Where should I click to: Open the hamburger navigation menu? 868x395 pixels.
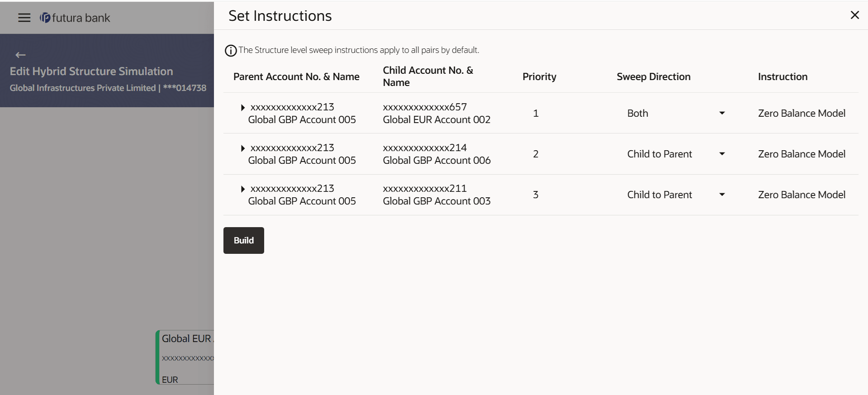coord(24,18)
